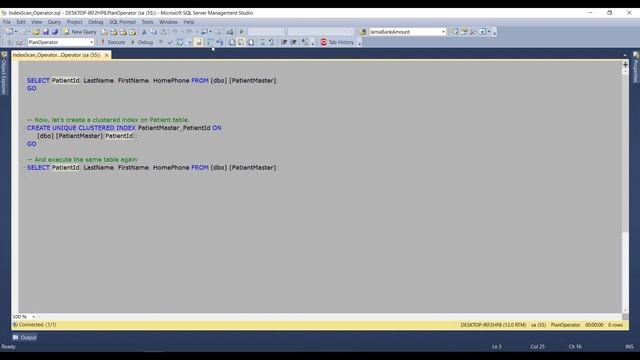Viewport: 640px width, 360px height.
Task: Parse the query with the checkmark icon
Action: [170, 42]
